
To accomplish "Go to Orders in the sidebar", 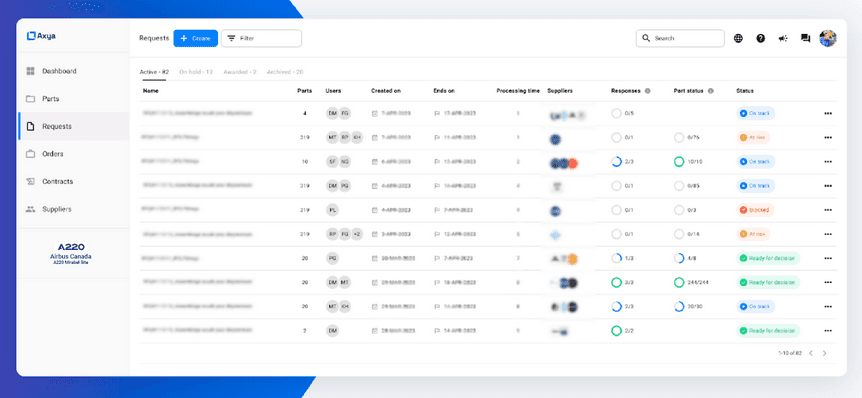I will tap(73, 154).
